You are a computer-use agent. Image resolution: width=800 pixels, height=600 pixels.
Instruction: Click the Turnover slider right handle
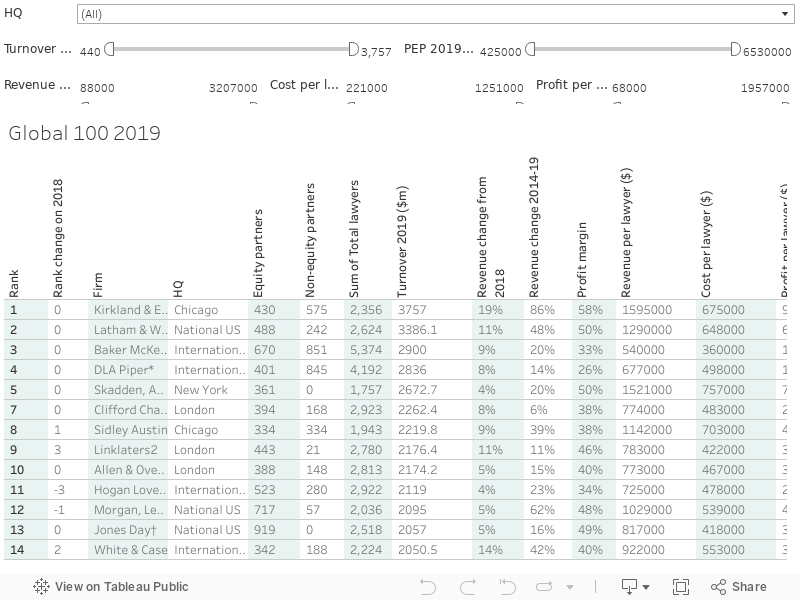coord(353,50)
